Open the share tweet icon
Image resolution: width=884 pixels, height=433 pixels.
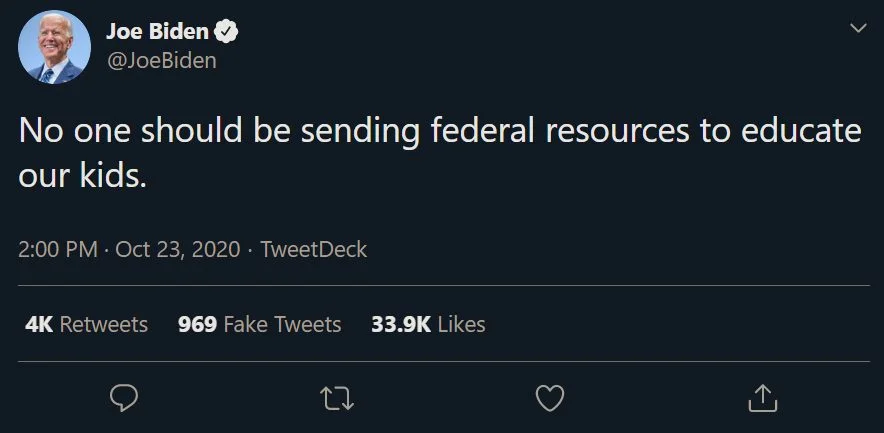pyautogui.click(x=762, y=398)
